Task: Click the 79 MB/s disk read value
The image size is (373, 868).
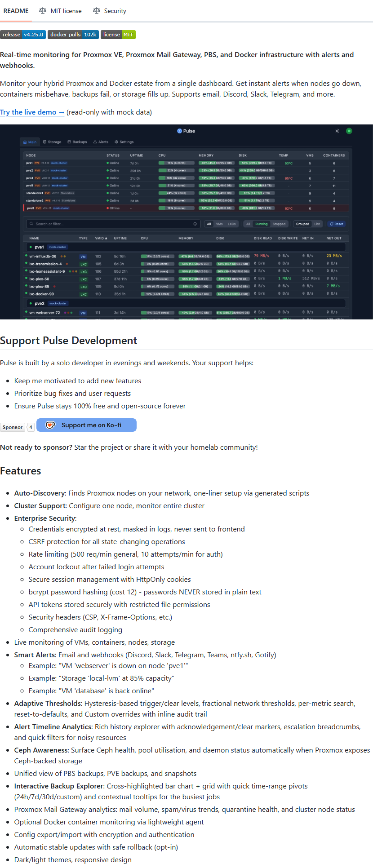Action: 262,256
